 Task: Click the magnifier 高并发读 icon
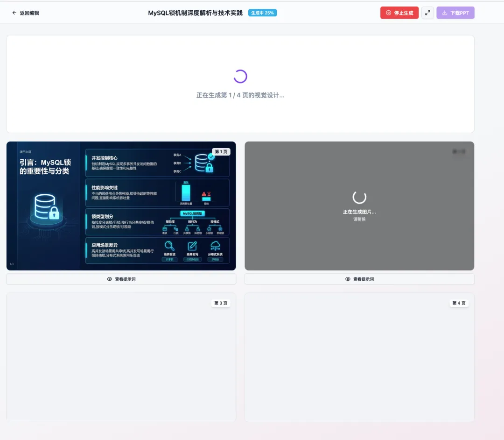[x=169, y=246]
